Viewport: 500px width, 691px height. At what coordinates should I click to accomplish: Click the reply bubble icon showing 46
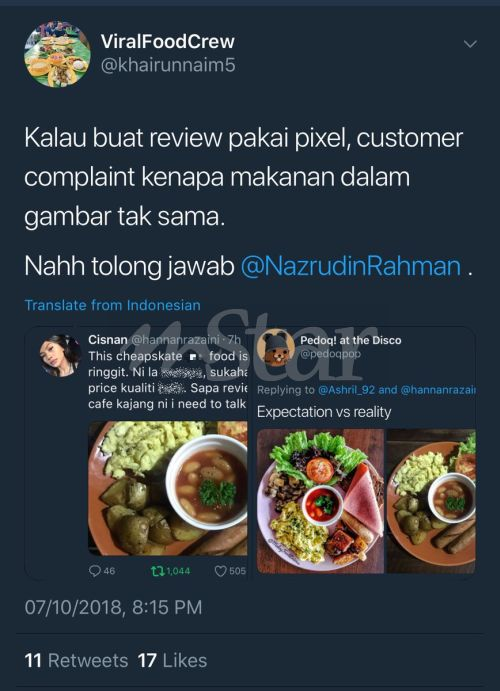[95, 571]
